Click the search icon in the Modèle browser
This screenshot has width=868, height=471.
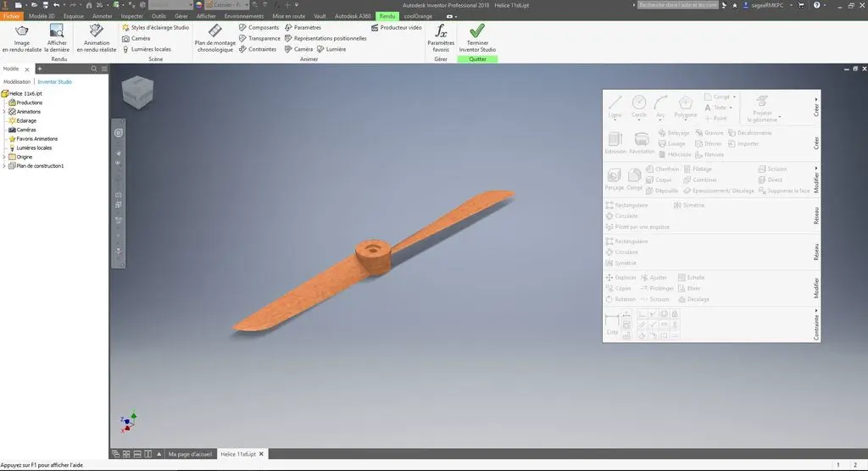[93, 69]
